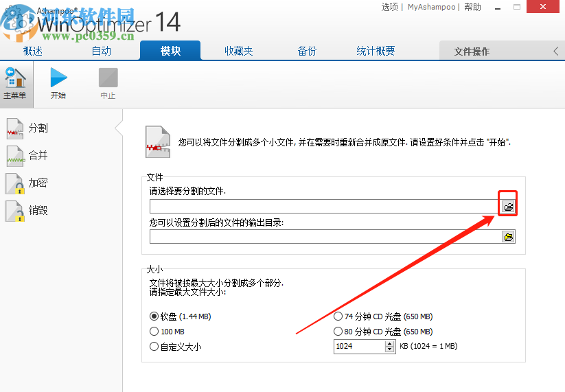Close the WinOptimizer window

543,6
